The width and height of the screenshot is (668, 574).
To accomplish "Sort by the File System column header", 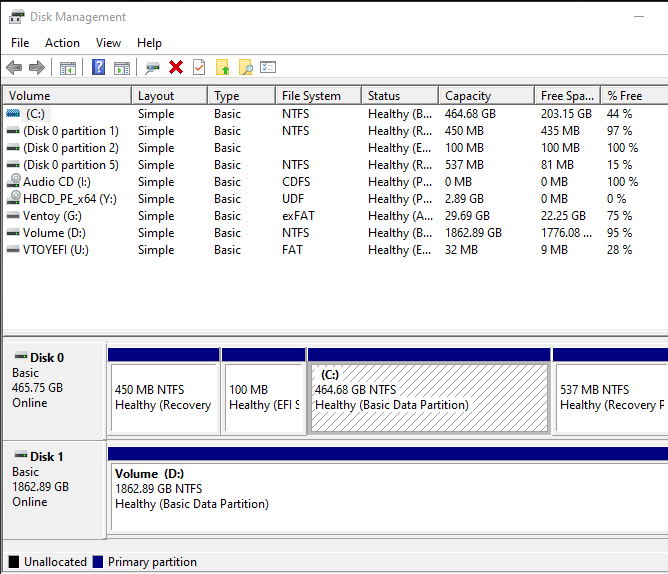I will pyautogui.click(x=319, y=95).
